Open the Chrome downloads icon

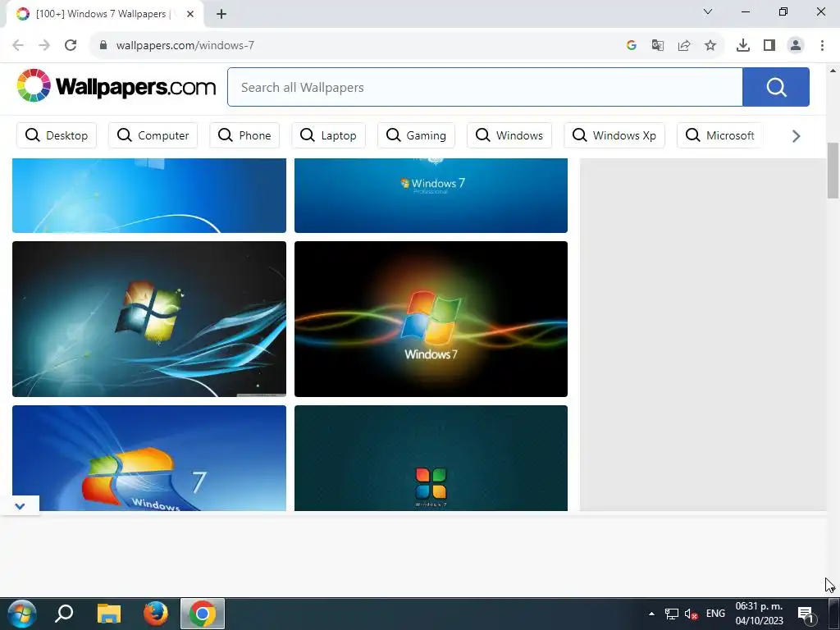pos(742,45)
